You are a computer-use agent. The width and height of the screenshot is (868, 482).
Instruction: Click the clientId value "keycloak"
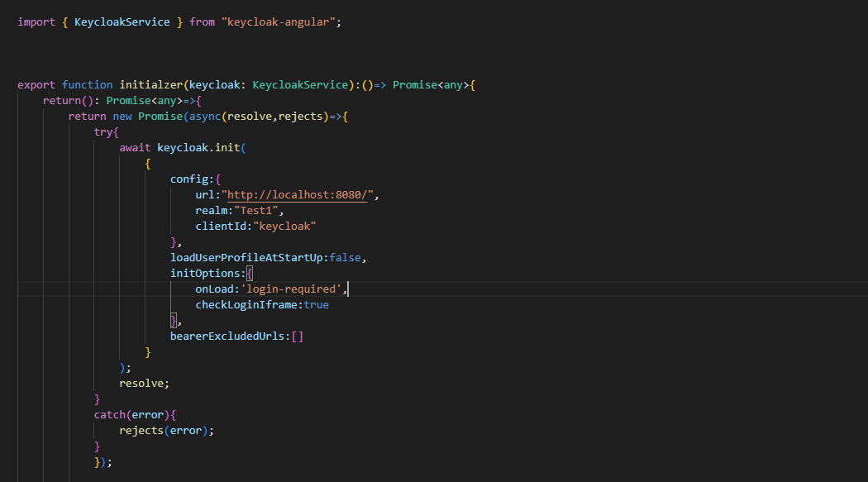click(x=284, y=227)
